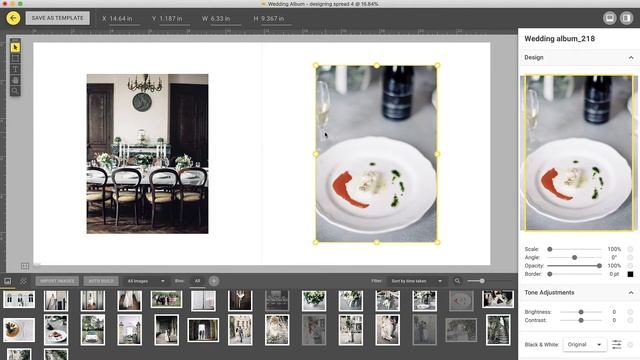Click the rightmost round panel button top right

pos(626,18)
